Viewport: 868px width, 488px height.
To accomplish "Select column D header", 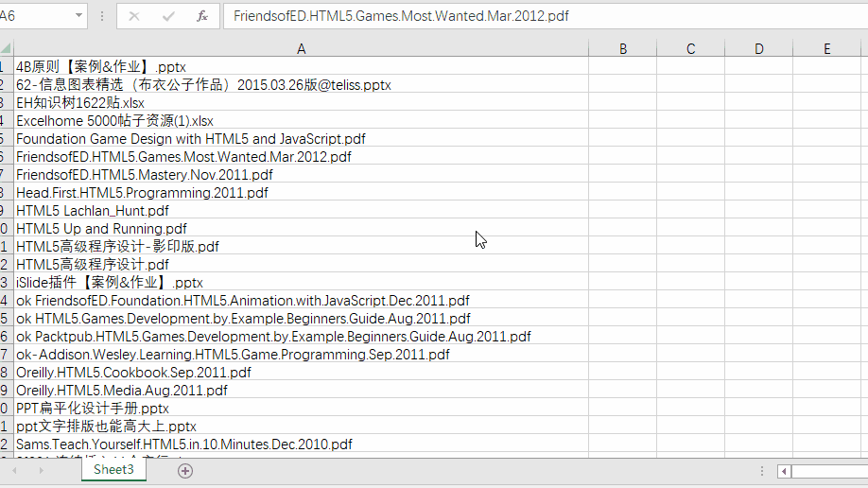I will pos(759,49).
